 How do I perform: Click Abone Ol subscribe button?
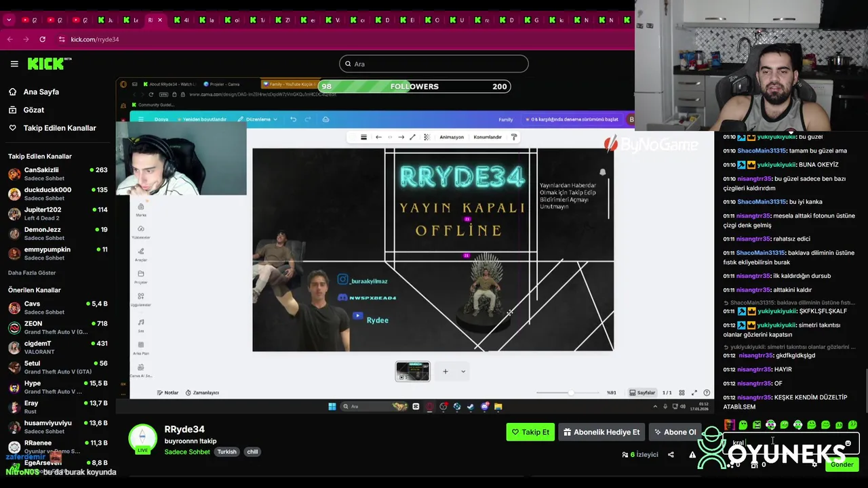(x=675, y=432)
